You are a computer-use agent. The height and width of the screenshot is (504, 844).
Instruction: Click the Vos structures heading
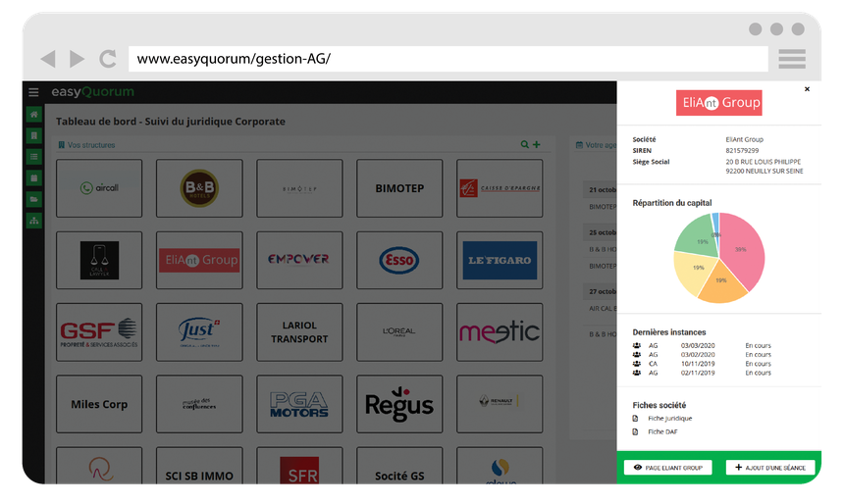[86, 145]
